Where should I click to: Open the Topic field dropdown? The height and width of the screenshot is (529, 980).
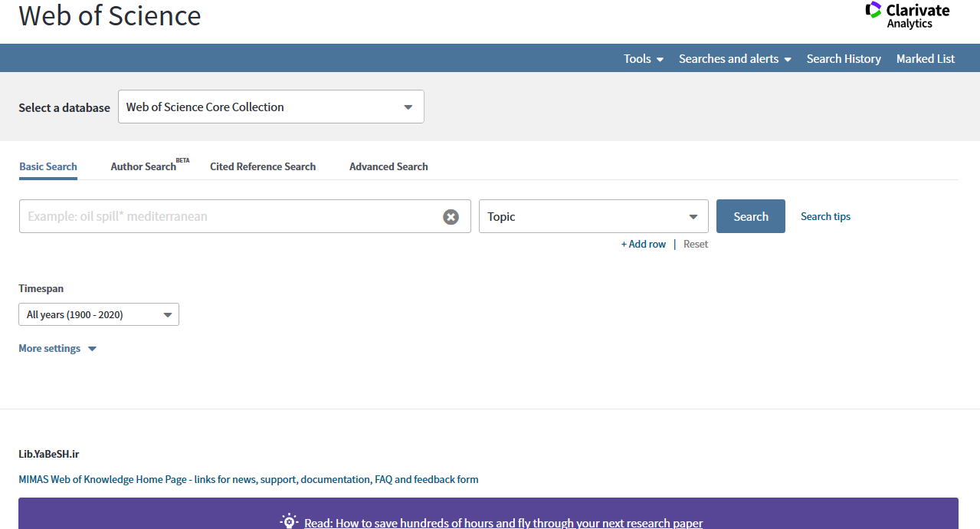(594, 216)
